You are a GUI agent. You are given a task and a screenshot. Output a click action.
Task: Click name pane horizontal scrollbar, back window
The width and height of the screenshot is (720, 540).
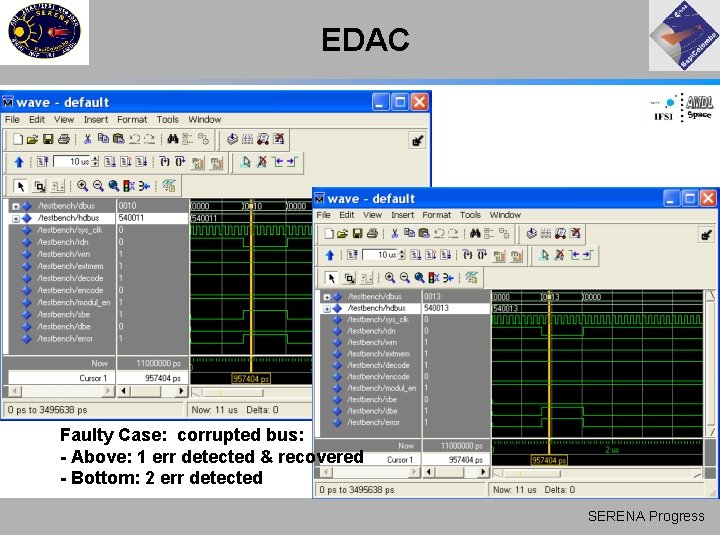tap(61, 391)
